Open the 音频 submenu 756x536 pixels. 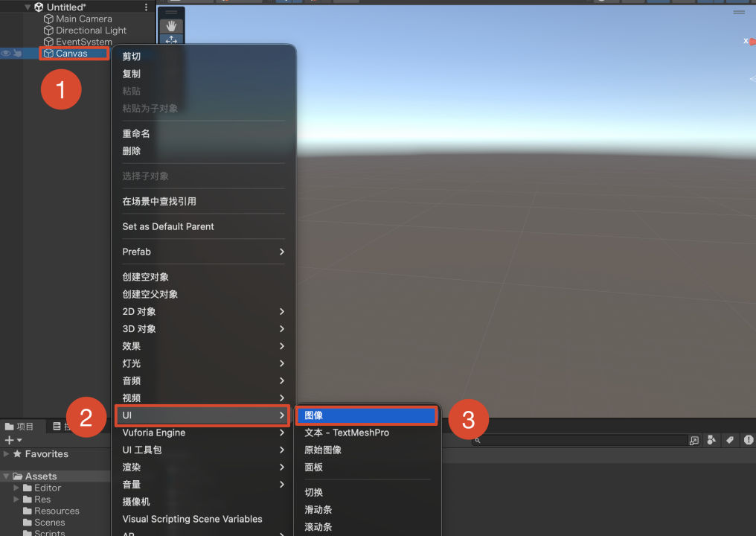coord(203,381)
